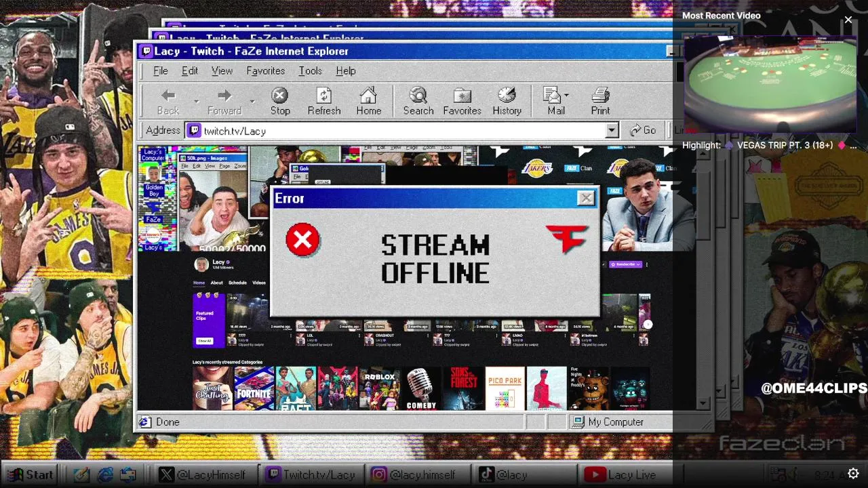This screenshot has height=488, width=868.
Task: Click the Highlight: VEGAS TRIP PT. 3 title
Action: tap(770, 145)
